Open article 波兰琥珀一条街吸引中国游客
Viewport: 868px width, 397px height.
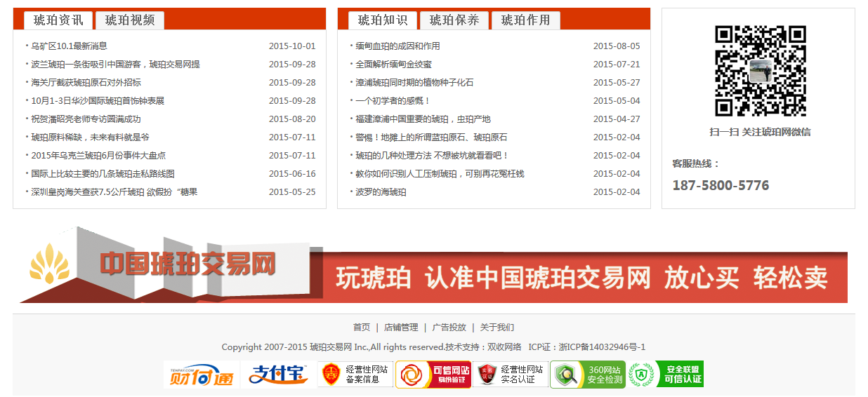point(115,65)
